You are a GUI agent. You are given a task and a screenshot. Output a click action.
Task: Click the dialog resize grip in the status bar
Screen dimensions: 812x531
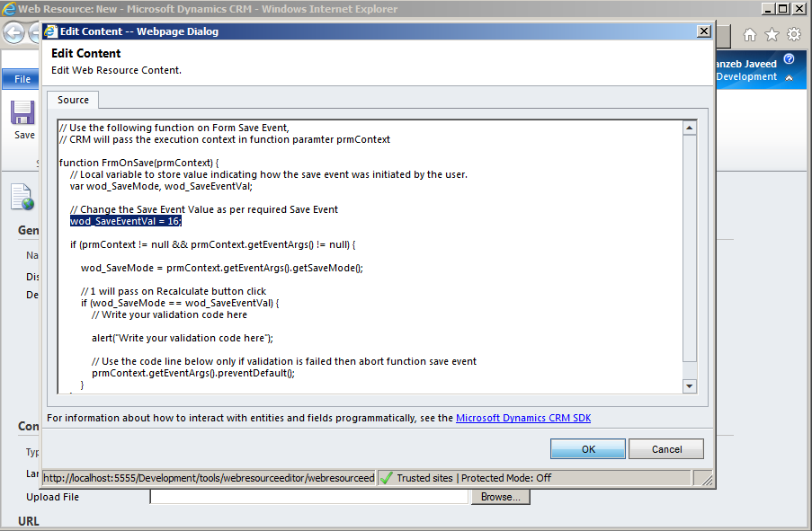(707, 479)
